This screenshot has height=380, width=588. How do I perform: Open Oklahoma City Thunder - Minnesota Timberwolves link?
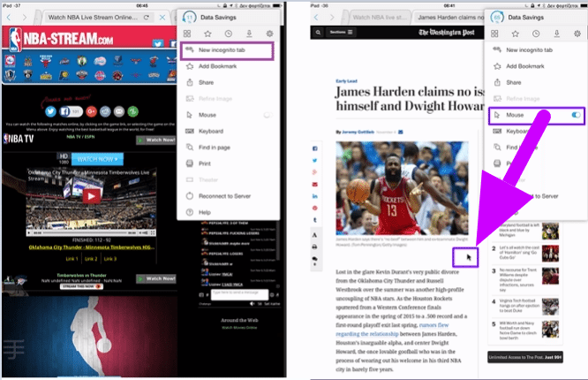[x=92, y=247]
